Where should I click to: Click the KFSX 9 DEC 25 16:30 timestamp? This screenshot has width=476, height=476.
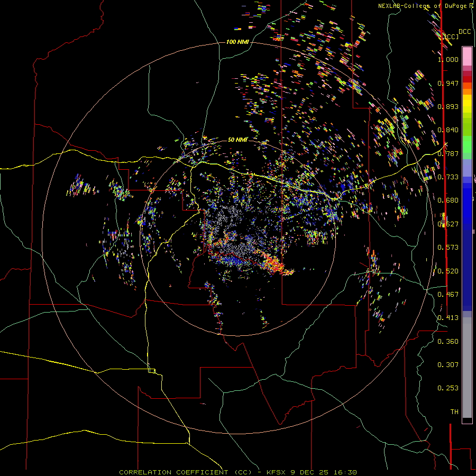(312, 472)
